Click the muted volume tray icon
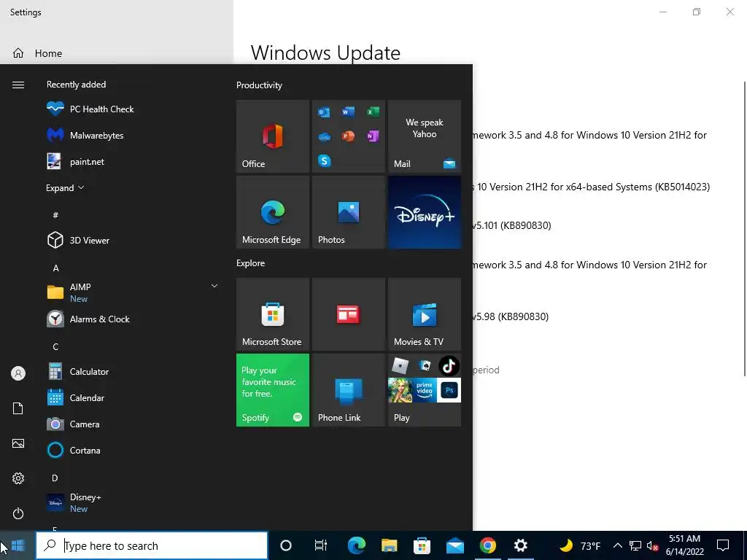Viewport: 747px width, 560px height. point(652,545)
